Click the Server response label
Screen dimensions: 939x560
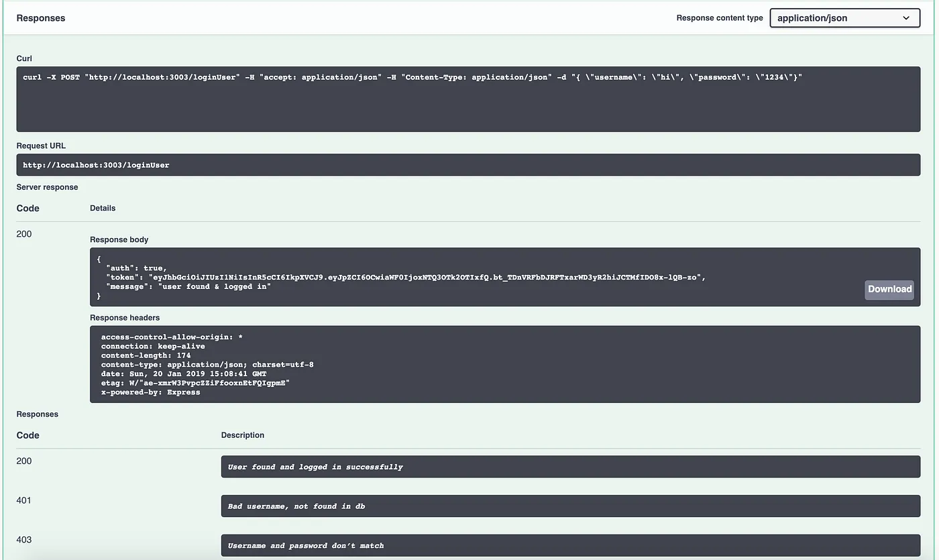(x=47, y=186)
